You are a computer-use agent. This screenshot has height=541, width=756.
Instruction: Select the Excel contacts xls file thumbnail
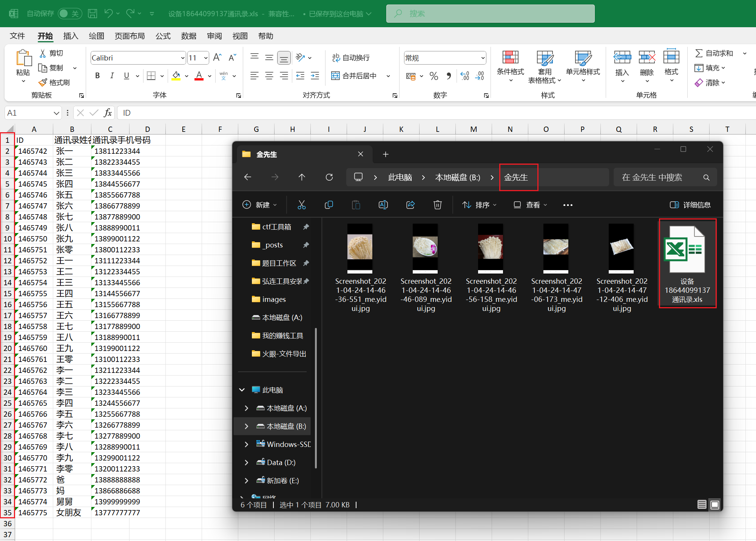pyautogui.click(x=687, y=250)
